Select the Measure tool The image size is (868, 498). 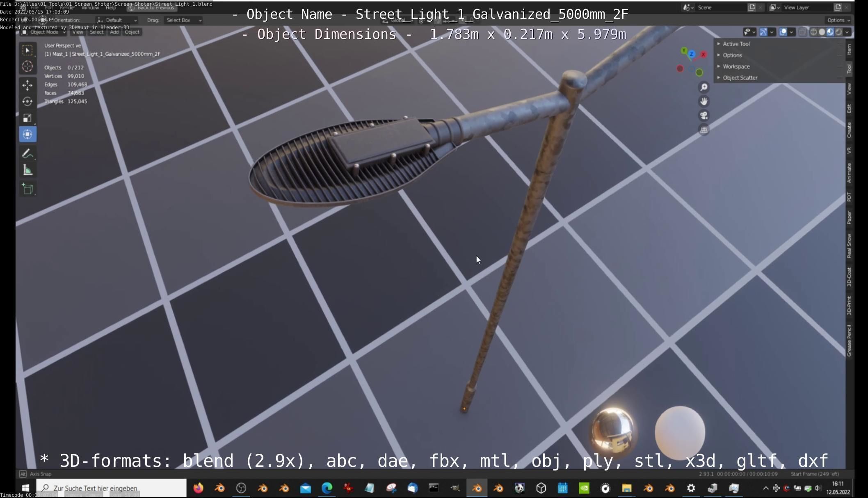point(27,170)
